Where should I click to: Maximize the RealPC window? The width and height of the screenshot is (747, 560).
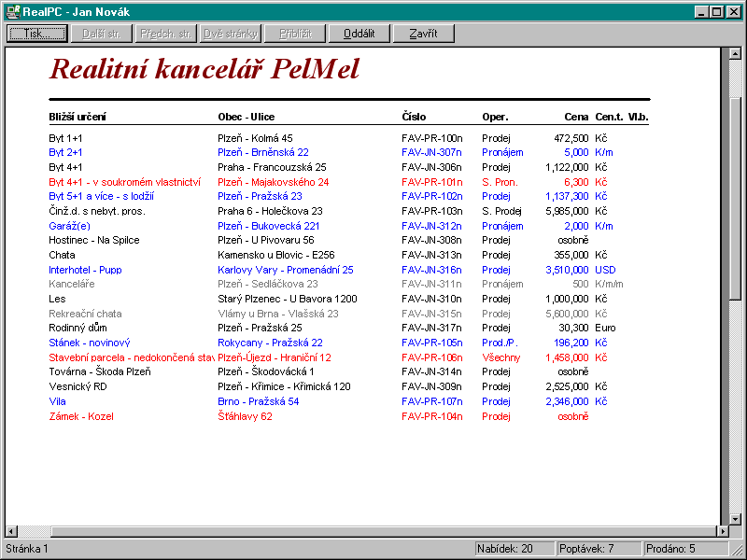coord(717,11)
